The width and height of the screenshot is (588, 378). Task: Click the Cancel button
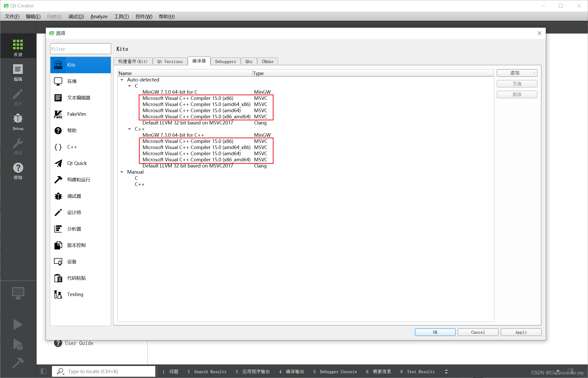click(478, 332)
